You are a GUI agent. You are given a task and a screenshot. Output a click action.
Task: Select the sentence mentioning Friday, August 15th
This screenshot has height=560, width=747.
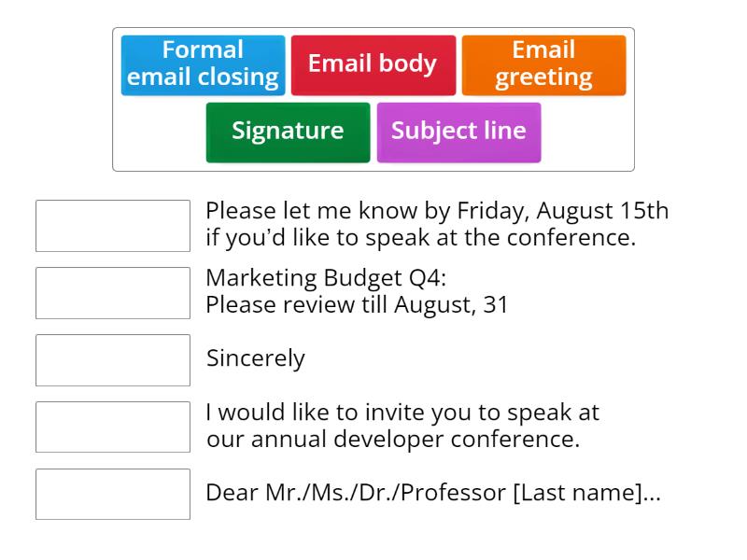(437, 226)
